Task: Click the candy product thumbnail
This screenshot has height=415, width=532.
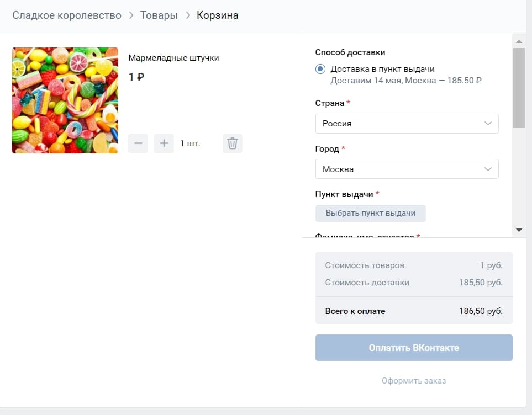Action: tap(65, 100)
